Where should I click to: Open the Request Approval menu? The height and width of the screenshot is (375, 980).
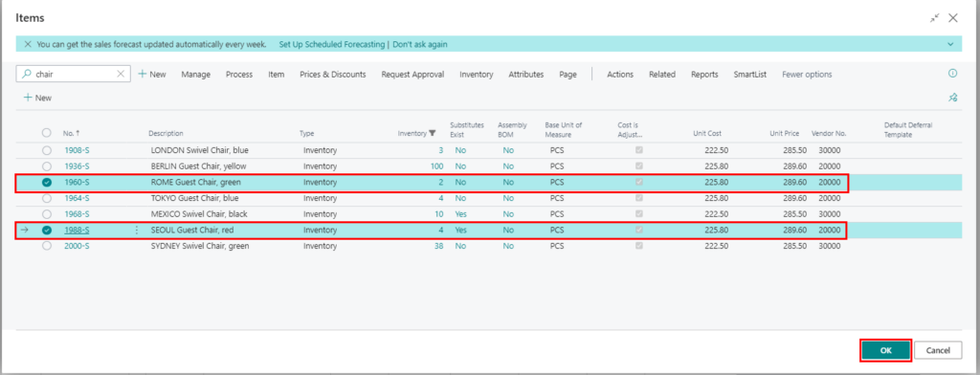[x=412, y=75]
